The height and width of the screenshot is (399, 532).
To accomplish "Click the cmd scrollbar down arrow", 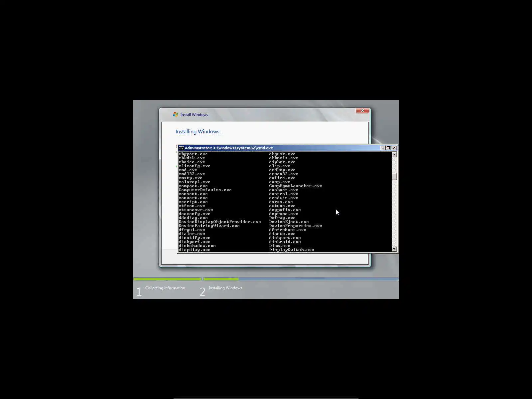I will pyautogui.click(x=394, y=249).
